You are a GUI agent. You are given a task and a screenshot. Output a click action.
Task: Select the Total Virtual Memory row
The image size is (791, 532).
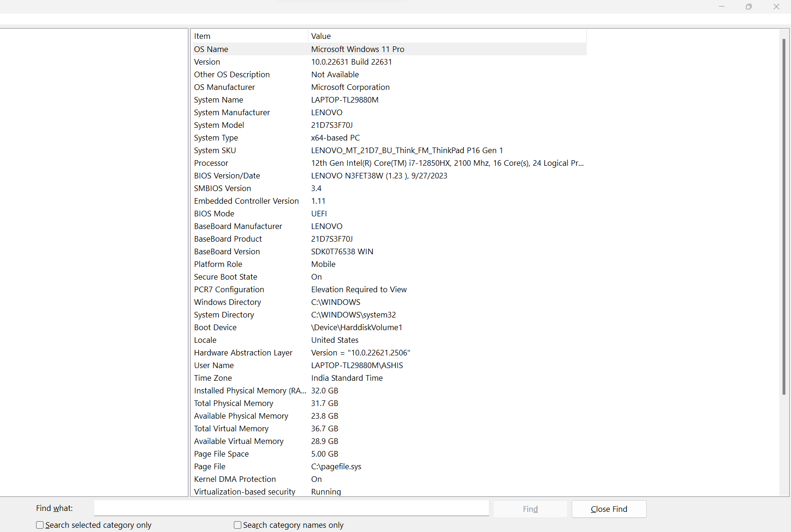click(x=389, y=429)
